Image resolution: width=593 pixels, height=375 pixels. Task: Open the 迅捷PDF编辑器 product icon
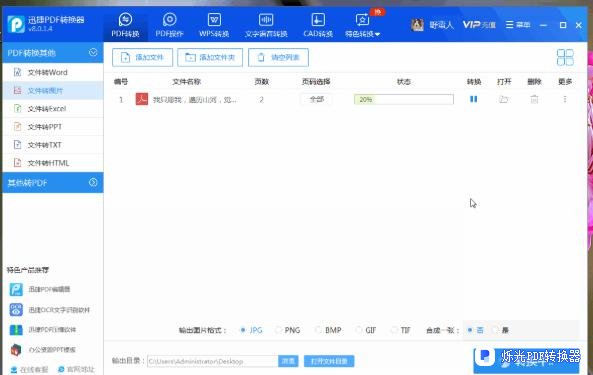coord(16,290)
